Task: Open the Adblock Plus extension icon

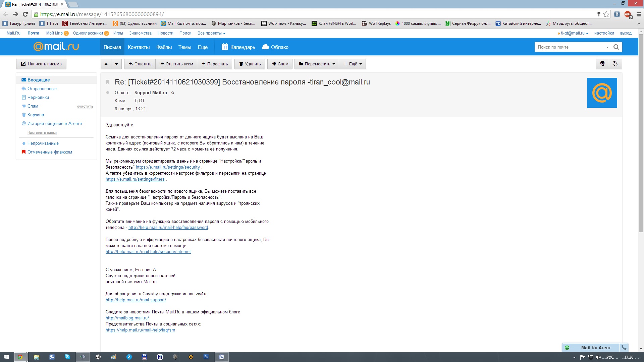Action: click(x=628, y=14)
